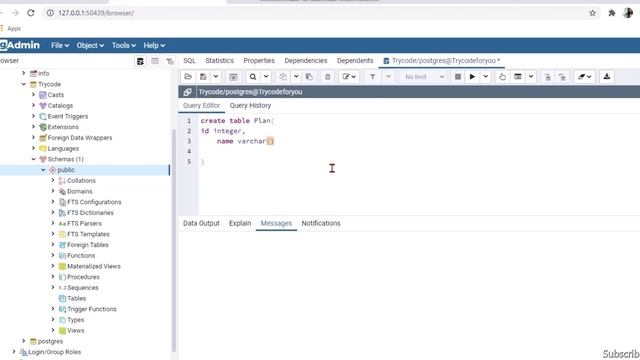Open the File menu
This screenshot has width=640, height=360.
(x=60, y=45)
